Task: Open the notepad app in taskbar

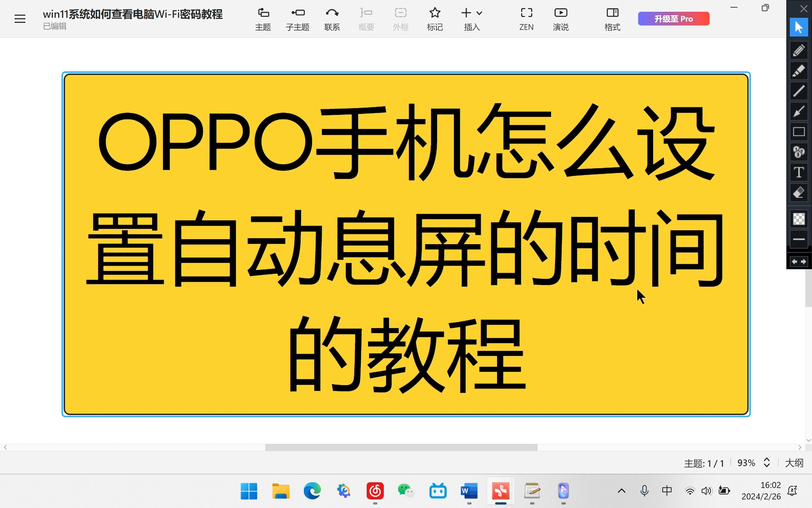Action: [x=532, y=491]
